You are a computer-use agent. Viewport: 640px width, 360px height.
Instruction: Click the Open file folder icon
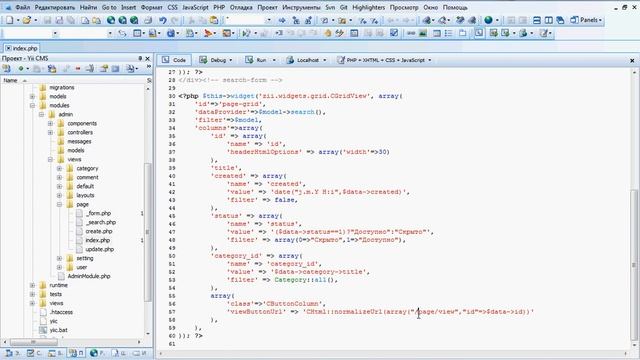tap(27, 20)
